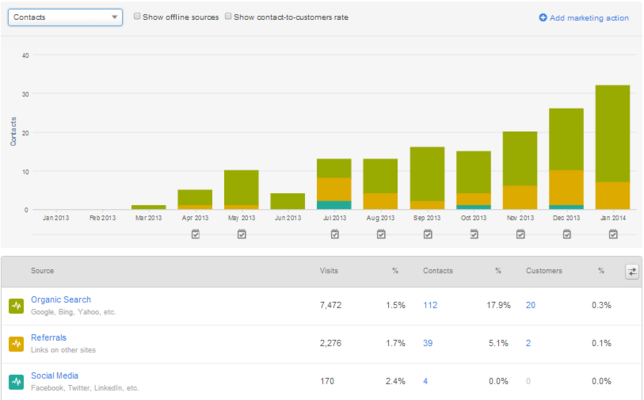
Task: Click the Dec 2013 orange referrals bar segment
Action: (566, 187)
